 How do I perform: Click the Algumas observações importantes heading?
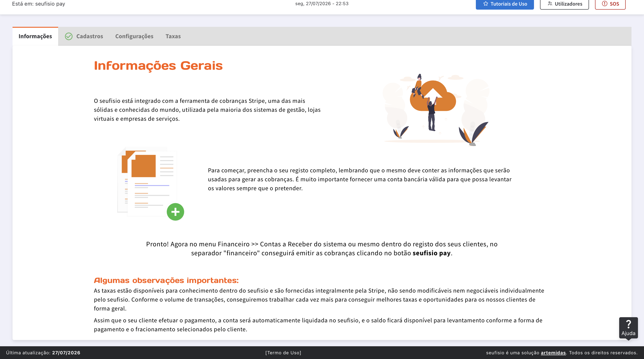[166, 280]
